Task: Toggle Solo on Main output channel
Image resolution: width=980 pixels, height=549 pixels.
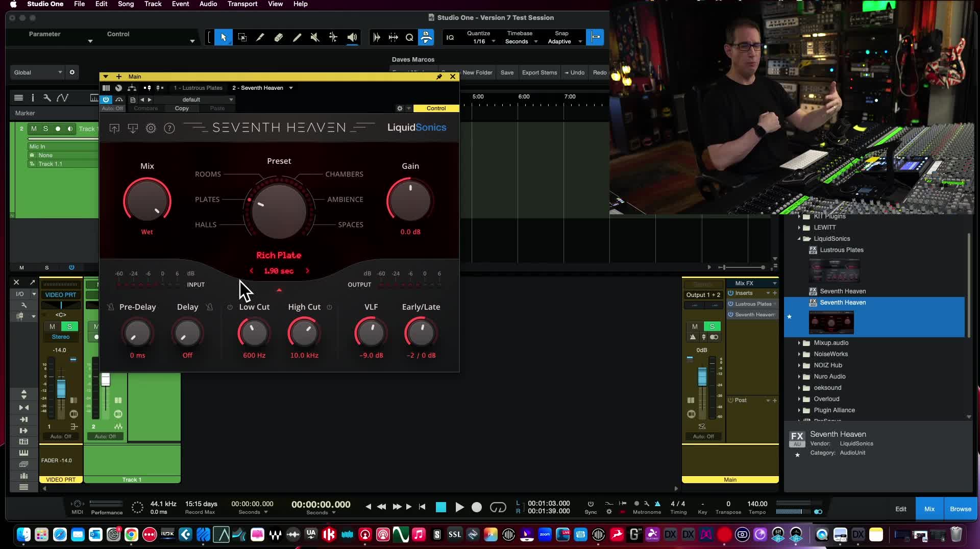Action: coord(712,327)
